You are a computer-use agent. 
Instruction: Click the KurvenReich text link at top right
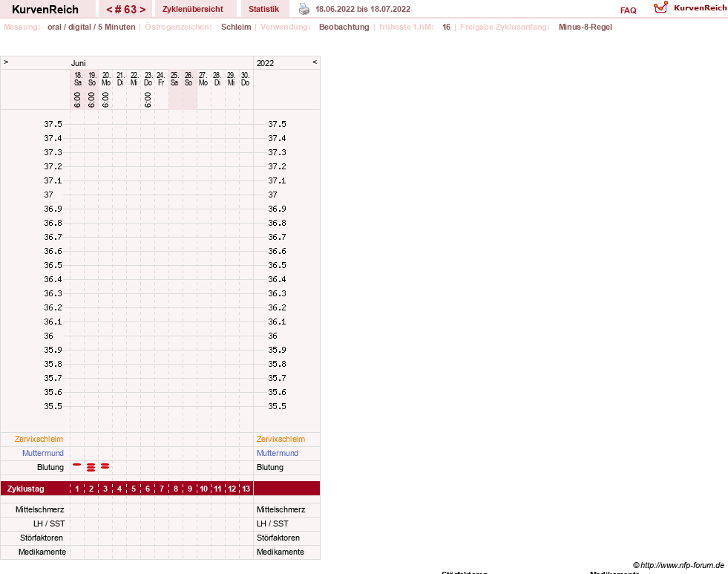pos(700,8)
